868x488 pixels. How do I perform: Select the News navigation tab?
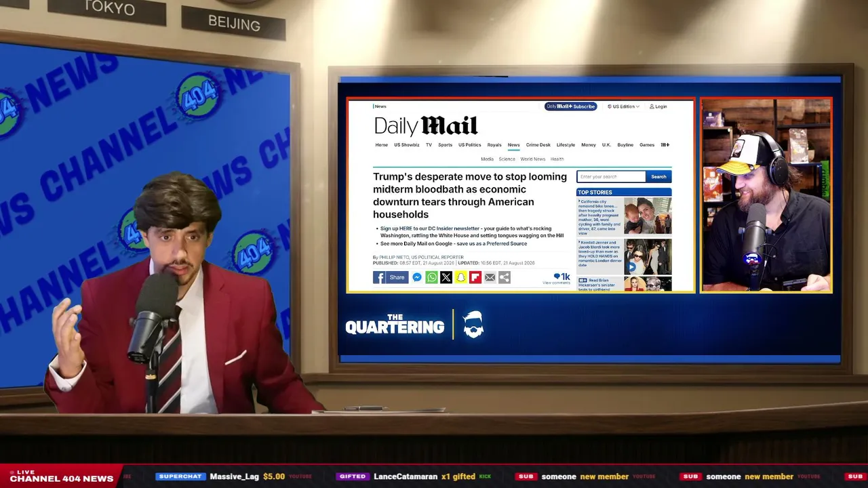tap(513, 144)
